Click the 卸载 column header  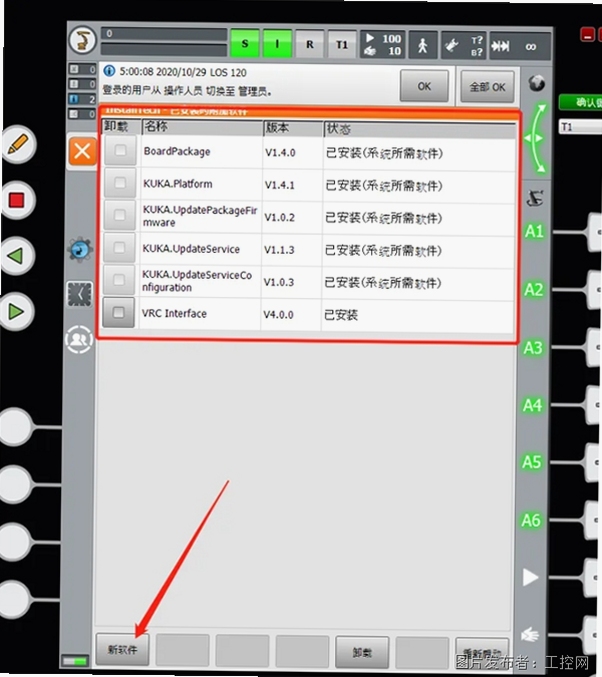click(120, 126)
